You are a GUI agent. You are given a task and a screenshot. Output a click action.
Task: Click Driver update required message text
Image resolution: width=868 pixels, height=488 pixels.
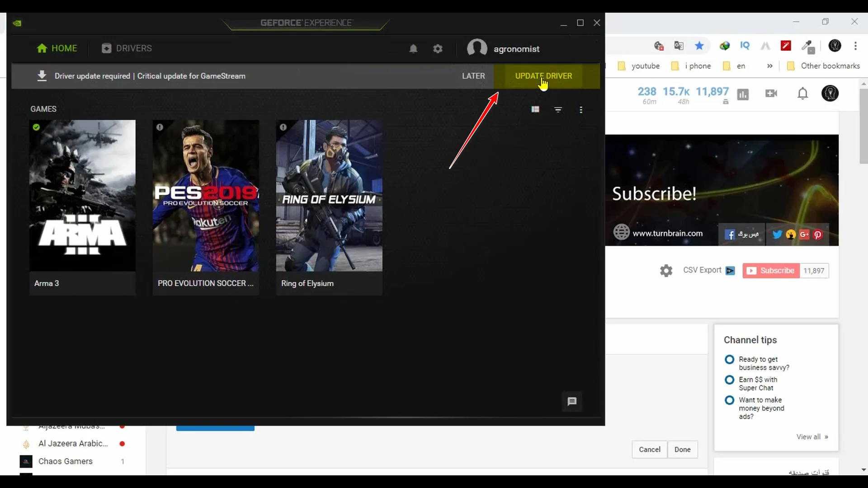(150, 76)
